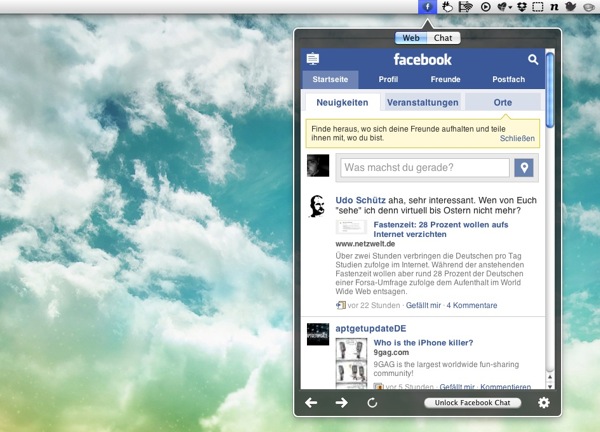Click the Fastenzeit article thumbnail
This screenshot has width=600, height=432.
(351, 227)
